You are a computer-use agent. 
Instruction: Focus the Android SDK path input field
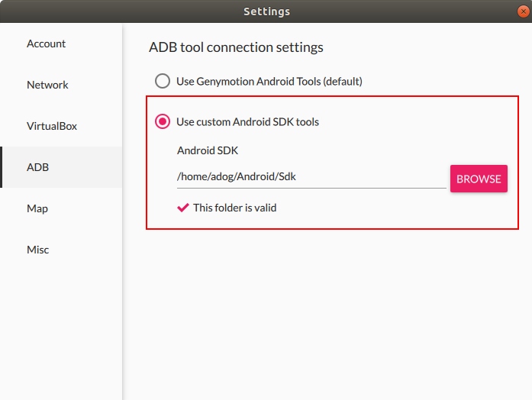pyautogui.click(x=311, y=177)
